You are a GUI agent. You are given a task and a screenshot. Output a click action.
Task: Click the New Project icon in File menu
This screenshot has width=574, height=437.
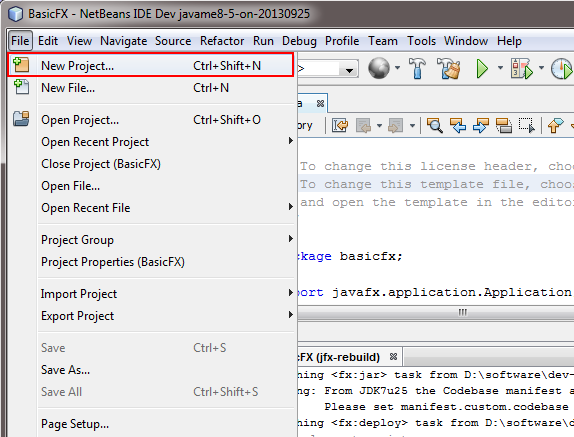click(21, 65)
